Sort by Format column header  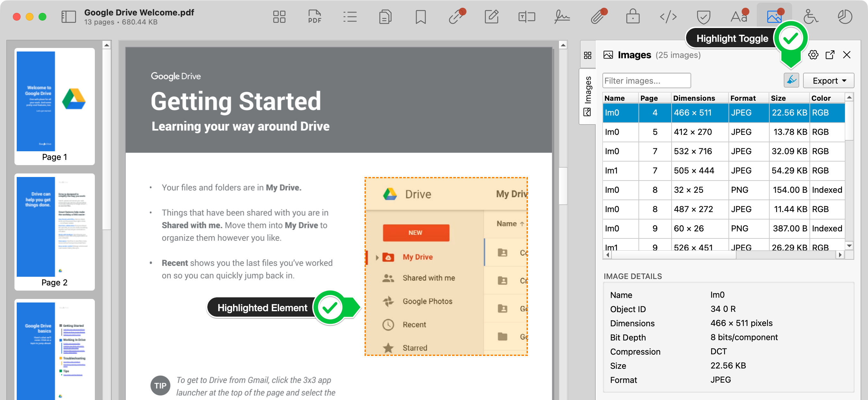[748, 98]
